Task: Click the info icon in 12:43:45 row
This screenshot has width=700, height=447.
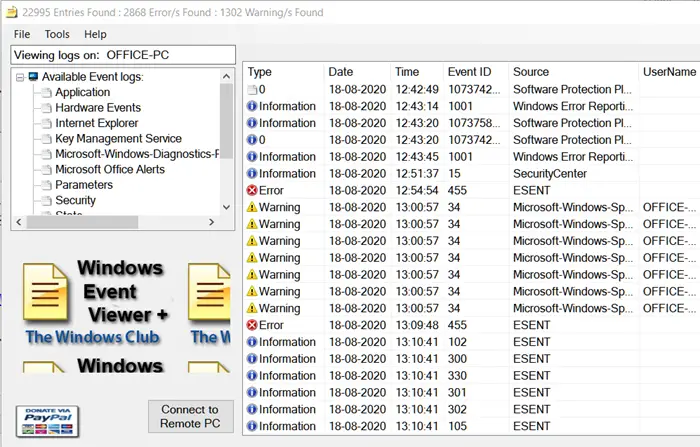Action: (252, 157)
